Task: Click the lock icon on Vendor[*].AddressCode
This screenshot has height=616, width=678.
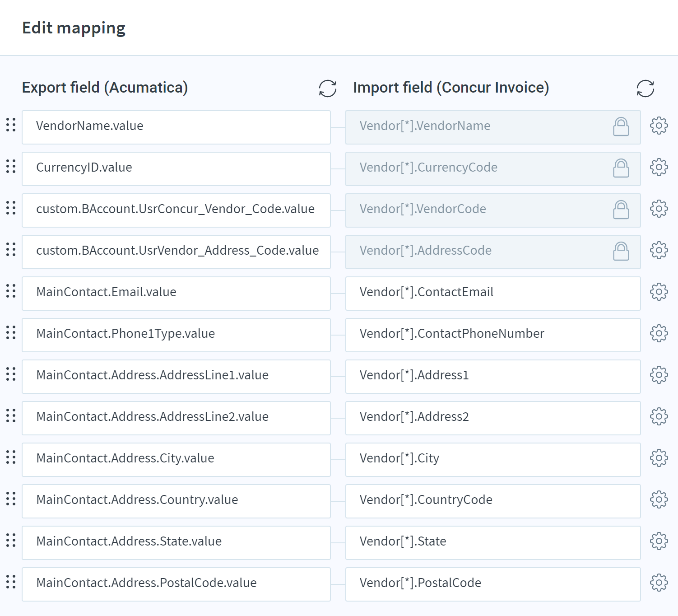Action: coord(621,251)
